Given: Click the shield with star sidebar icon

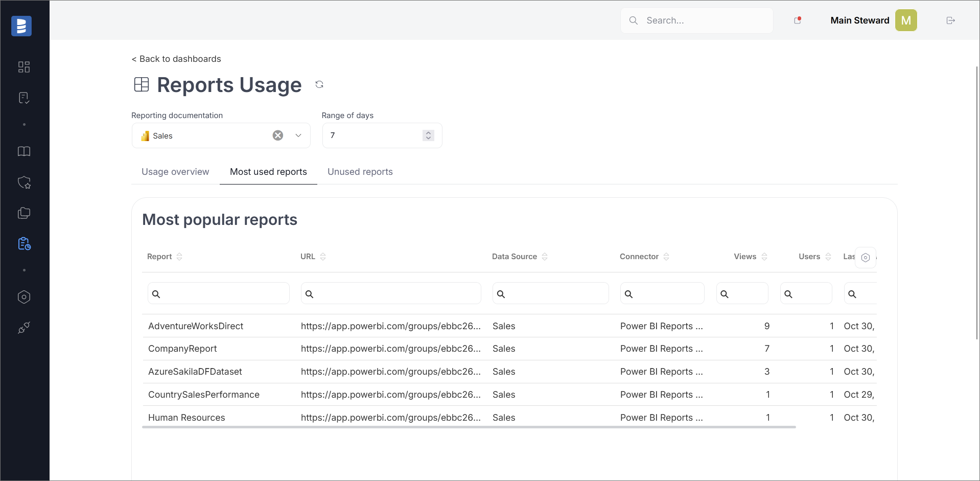Looking at the screenshot, I should pyautogui.click(x=24, y=182).
